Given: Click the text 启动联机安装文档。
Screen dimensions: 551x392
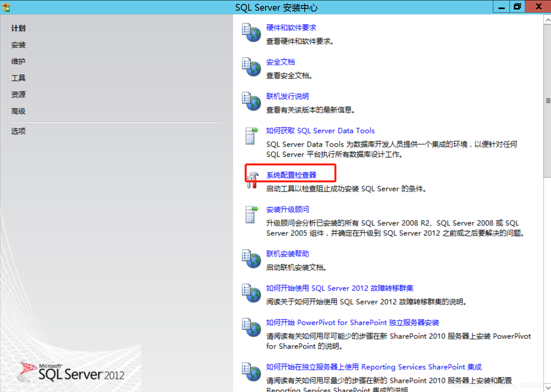Looking at the screenshot, I should click(296, 268).
